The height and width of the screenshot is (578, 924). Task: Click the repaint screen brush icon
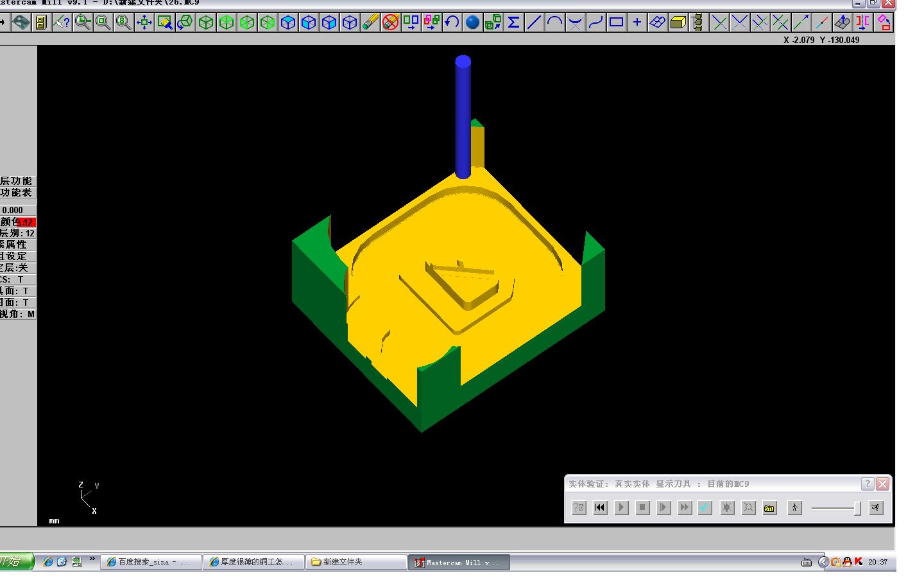165,22
